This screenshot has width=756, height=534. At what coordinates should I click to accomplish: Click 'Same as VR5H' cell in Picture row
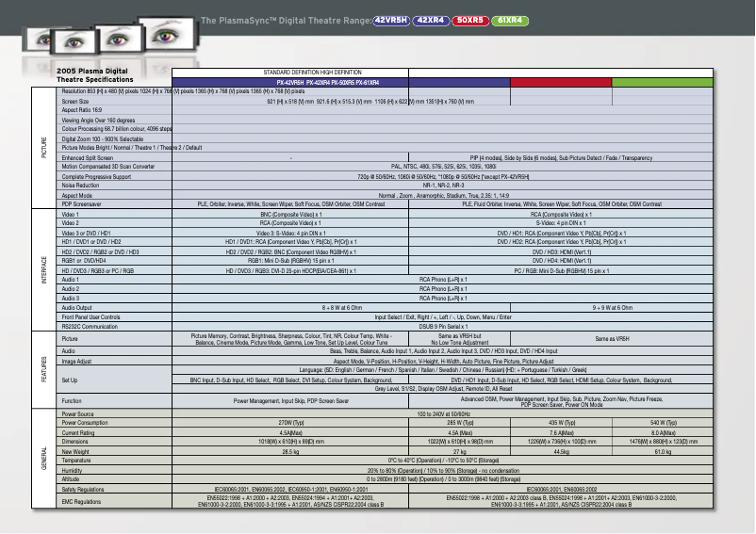[612, 339]
